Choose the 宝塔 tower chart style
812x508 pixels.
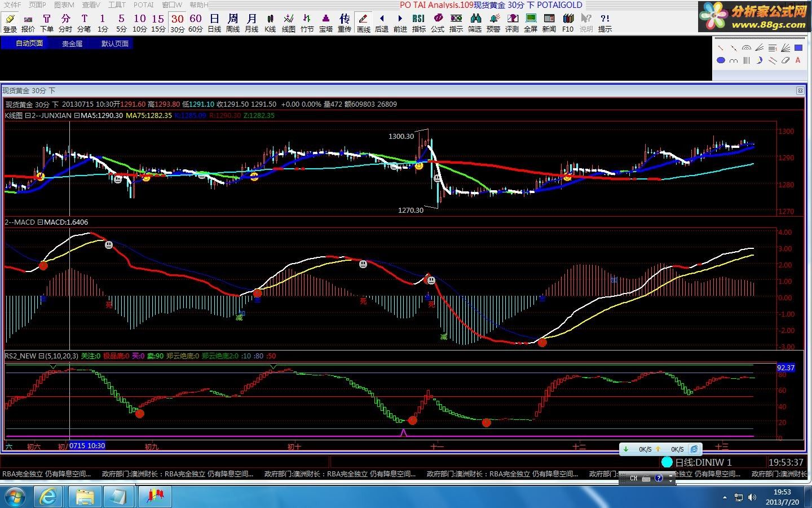326,23
